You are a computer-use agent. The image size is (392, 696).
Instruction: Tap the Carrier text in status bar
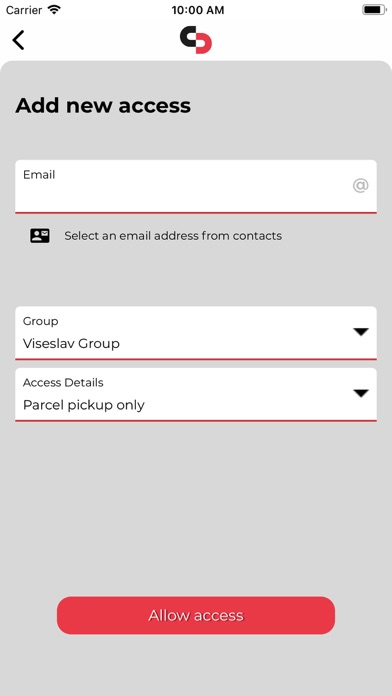(24, 10)
